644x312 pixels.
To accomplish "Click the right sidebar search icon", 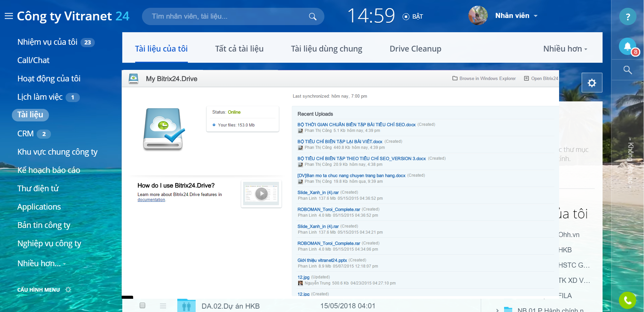I will click(x=628, y=70).
